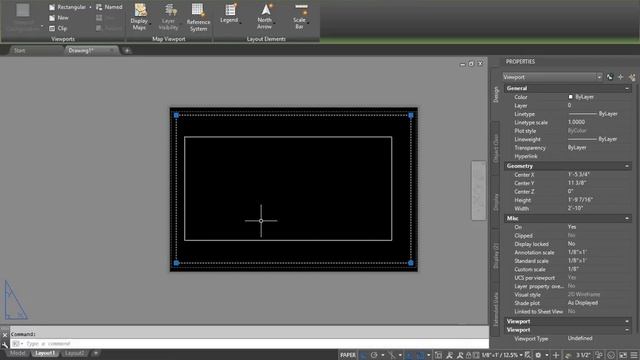
Task: Click the Display locked No value
Action: click(x=571, y=244)
